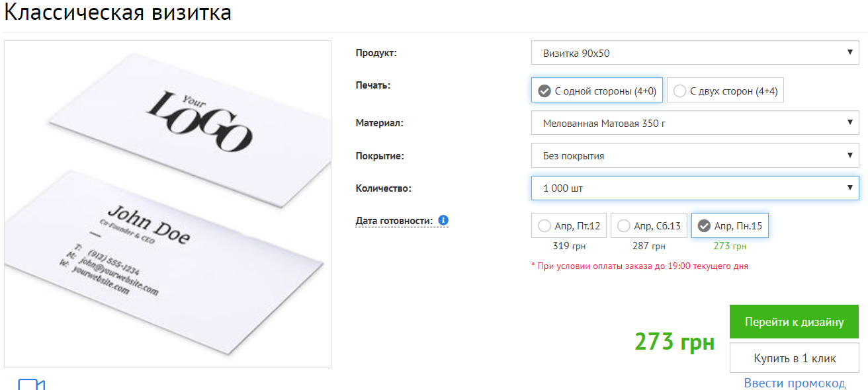
Task: Select readiness date Апр, Пт.12
Action: click(570, 226)
